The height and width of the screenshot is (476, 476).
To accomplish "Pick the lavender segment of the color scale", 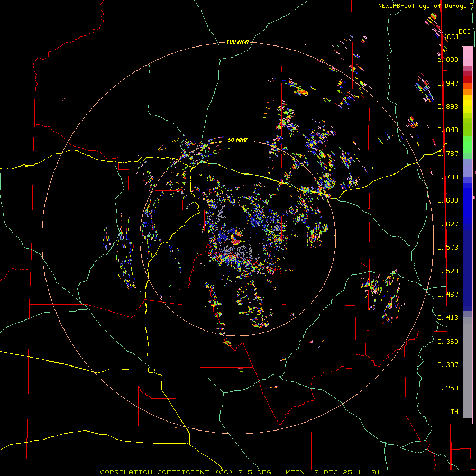I will tap(467, 168).
